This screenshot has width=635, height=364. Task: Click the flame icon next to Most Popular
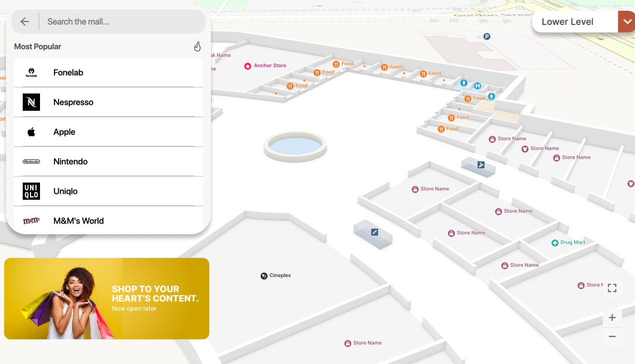[197, 46]
